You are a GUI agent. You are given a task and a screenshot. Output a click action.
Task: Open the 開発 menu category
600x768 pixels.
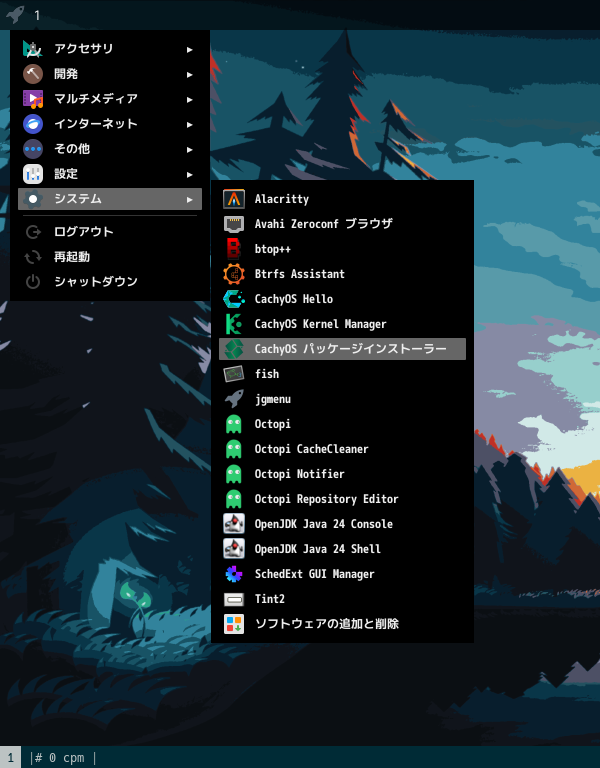(110, 74)
